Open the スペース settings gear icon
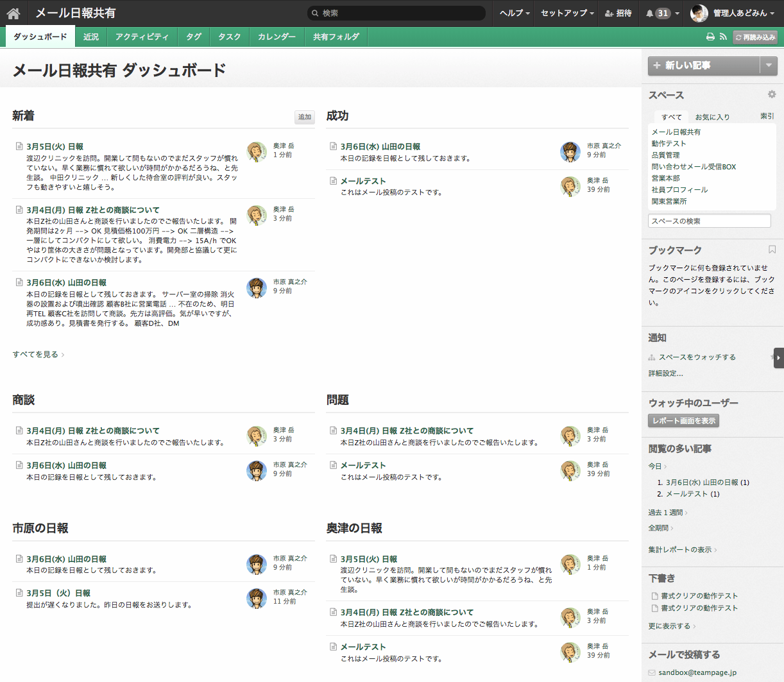Viewport: 784px width, 682px height. (772, 94)
